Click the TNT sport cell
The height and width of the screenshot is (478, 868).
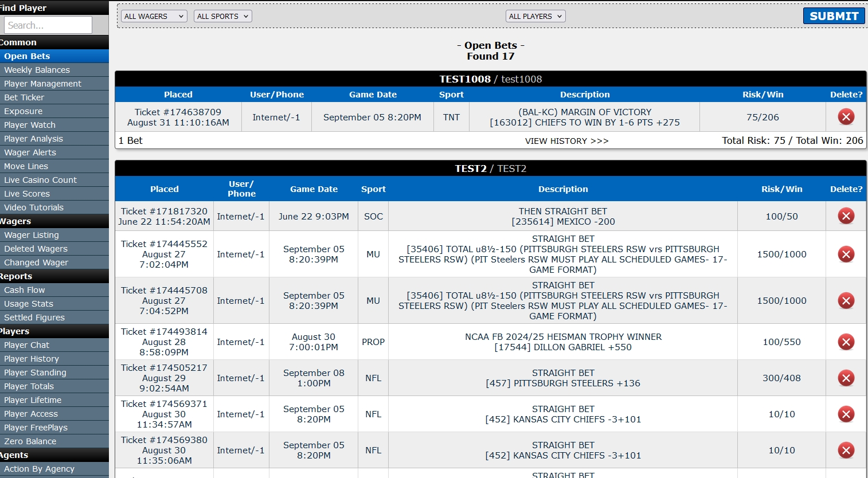(x=451, y=117)
